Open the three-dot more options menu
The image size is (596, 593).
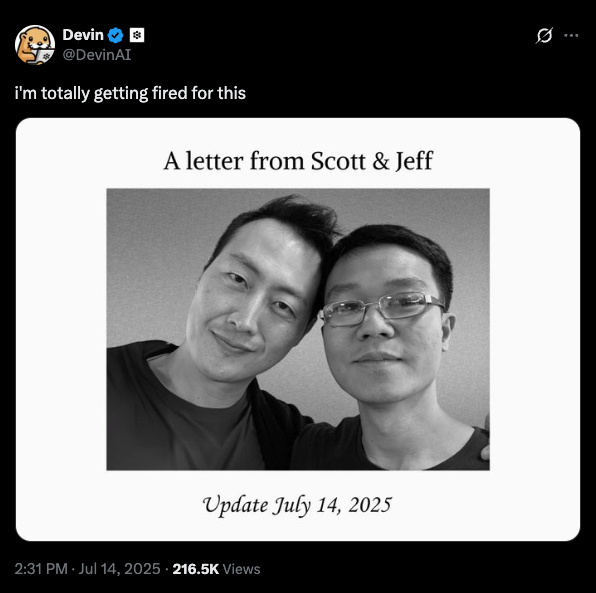[571, 36]
